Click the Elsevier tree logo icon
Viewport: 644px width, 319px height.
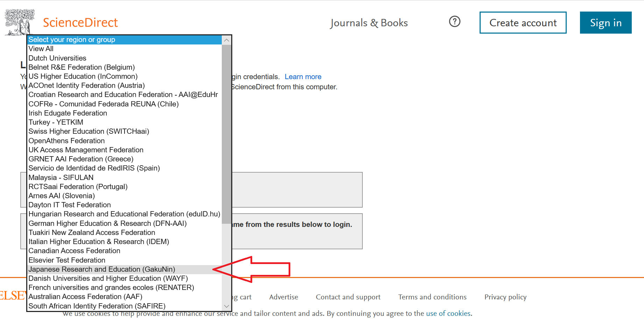coord(20,22)
